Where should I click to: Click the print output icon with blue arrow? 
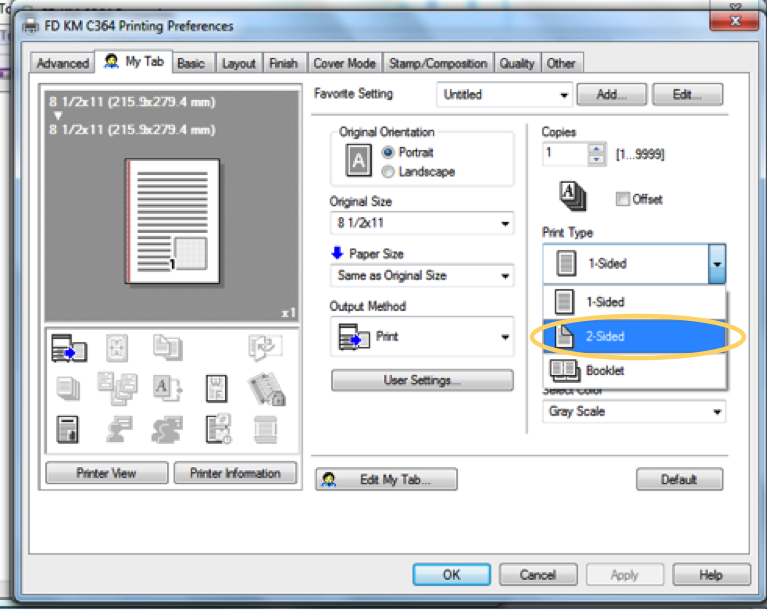69,348
